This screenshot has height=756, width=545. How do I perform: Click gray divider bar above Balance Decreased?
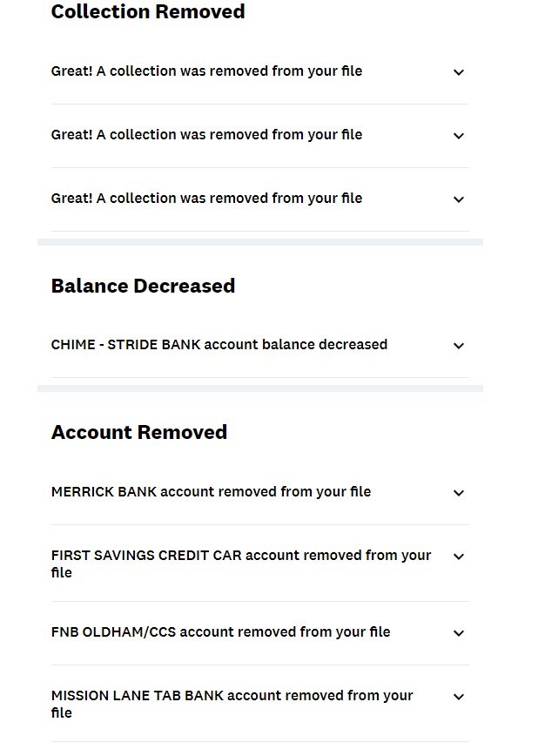pos(259,242)
